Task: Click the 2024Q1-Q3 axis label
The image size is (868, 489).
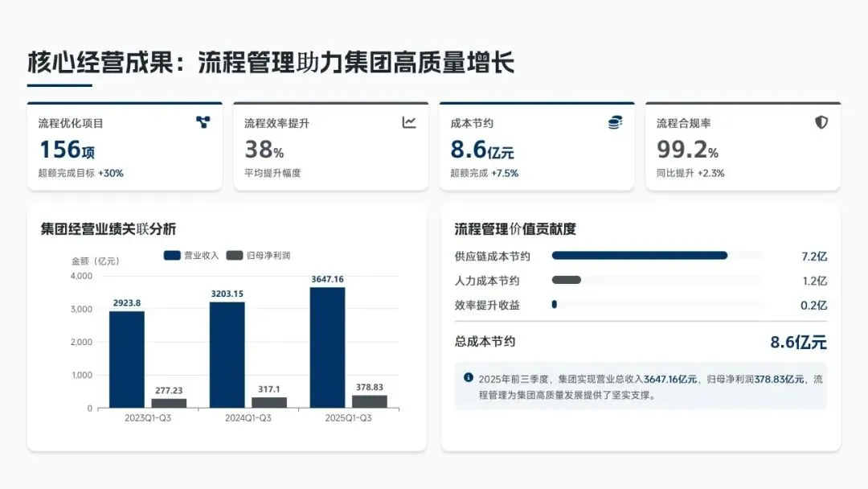Action: 248,418
